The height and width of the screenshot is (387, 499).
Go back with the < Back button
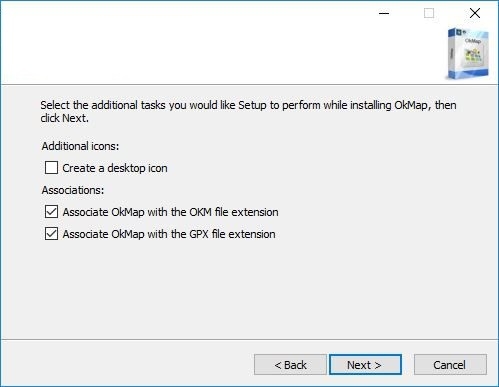(x=290, y=365)
